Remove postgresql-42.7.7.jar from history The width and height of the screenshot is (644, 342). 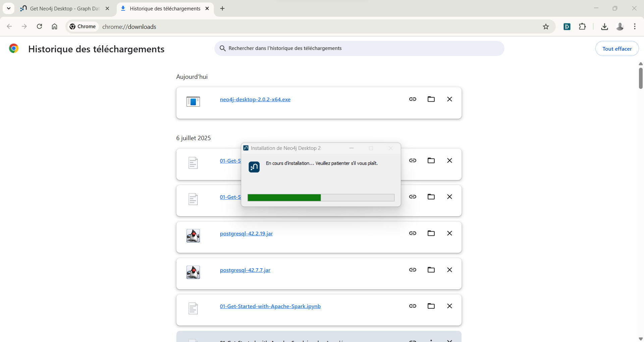click(x=449, y=270)
